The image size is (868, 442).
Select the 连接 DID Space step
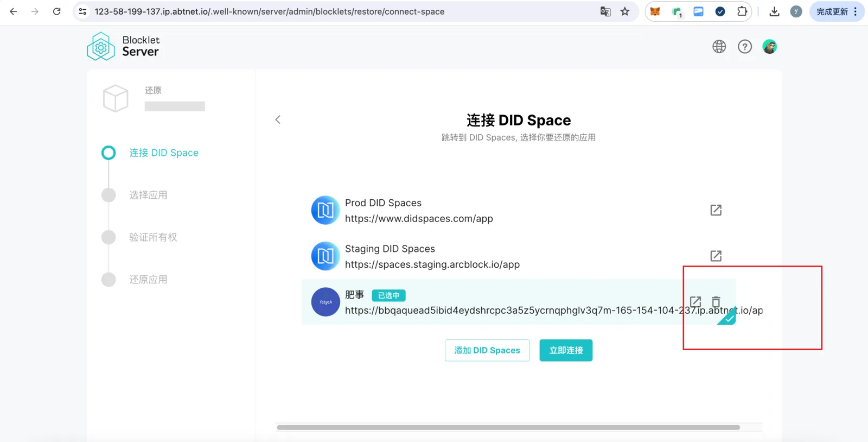[x=150, y=153]
